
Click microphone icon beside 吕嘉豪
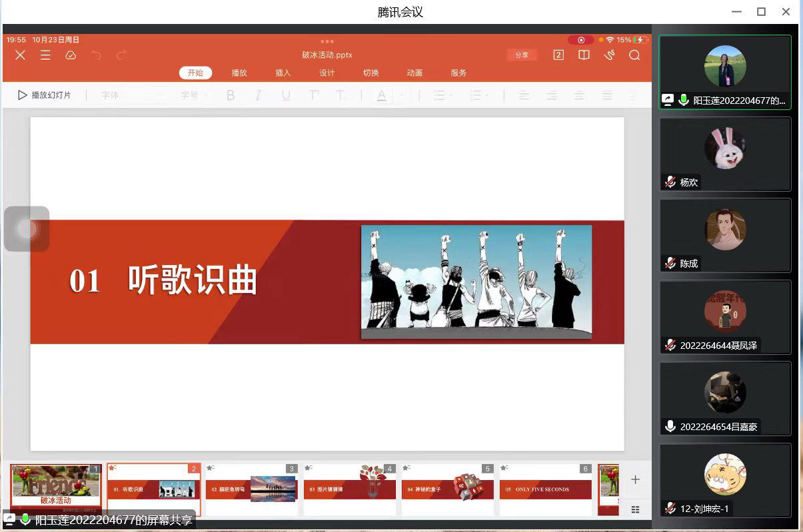[670, 427]
